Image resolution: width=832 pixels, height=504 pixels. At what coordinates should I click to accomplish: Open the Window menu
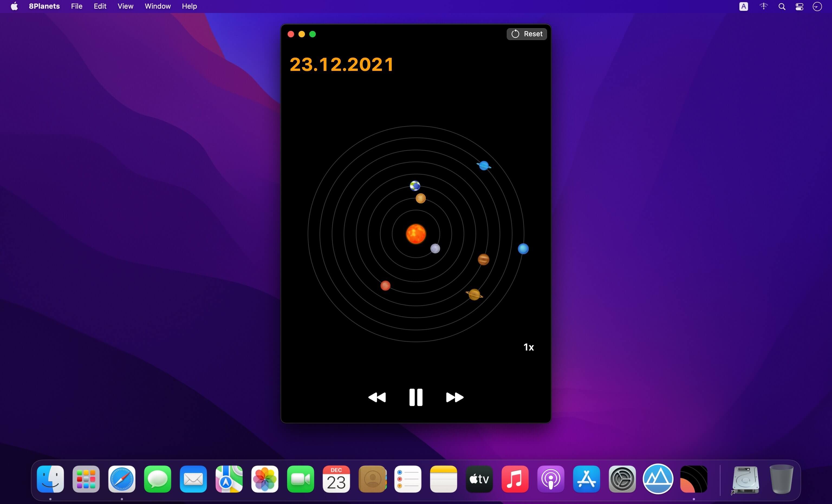(158, 6)
